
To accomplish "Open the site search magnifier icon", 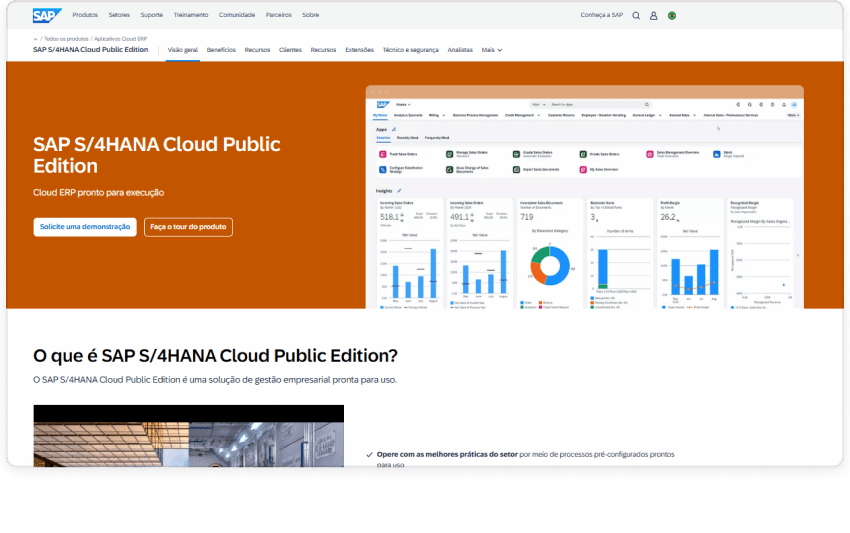I will [x=636, y=16].
